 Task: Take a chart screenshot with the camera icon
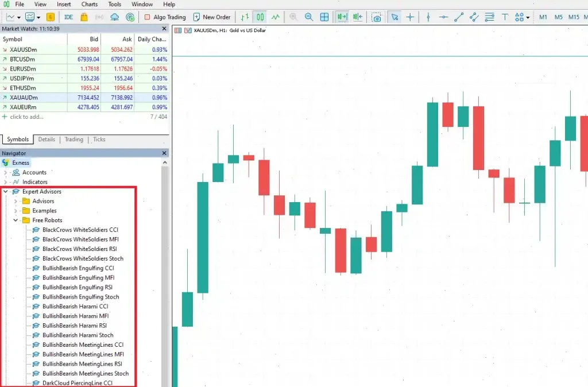point(377,17)
